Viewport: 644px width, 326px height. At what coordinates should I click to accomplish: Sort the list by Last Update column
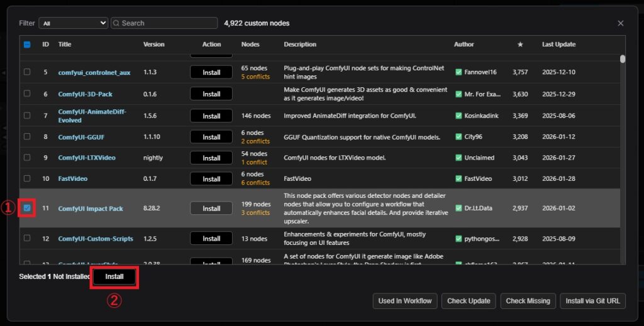pyautogui.click(x=558, y=45)
